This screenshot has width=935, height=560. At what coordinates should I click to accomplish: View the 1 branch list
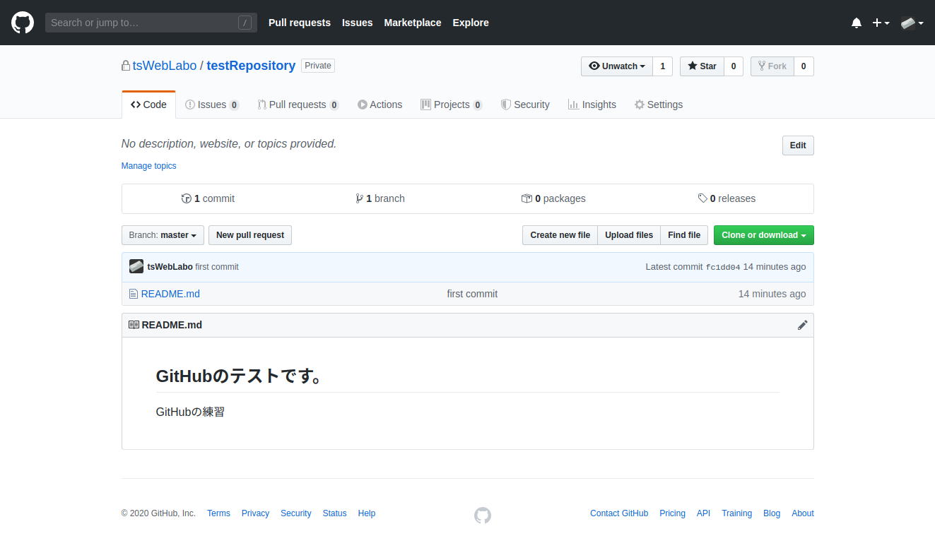point(380,198)
